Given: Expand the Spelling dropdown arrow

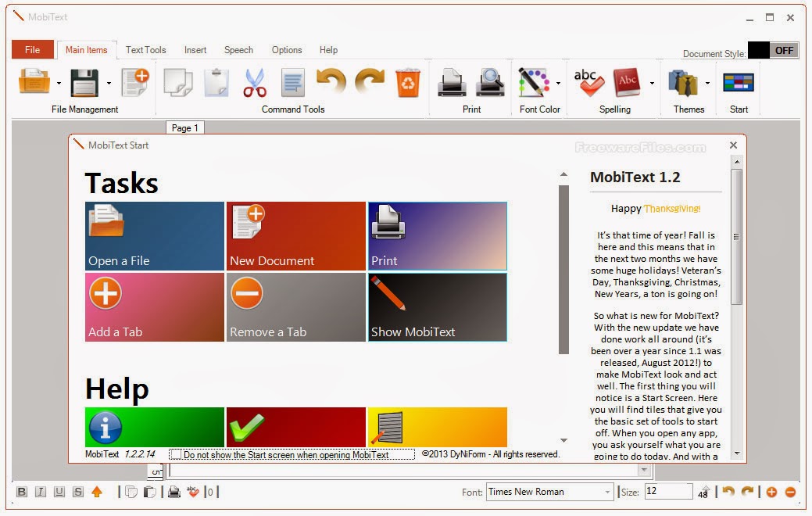Looking at the screenshot, I should coord(652,83).
